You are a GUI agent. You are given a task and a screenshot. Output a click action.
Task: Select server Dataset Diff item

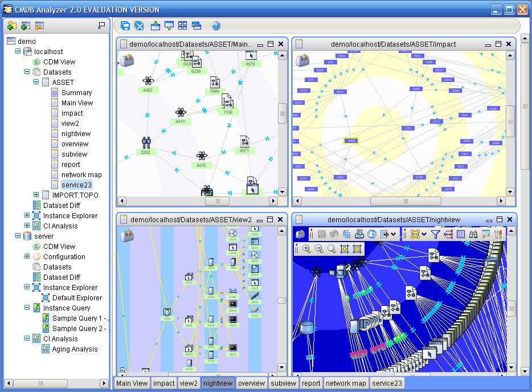[x=62, y=277]
